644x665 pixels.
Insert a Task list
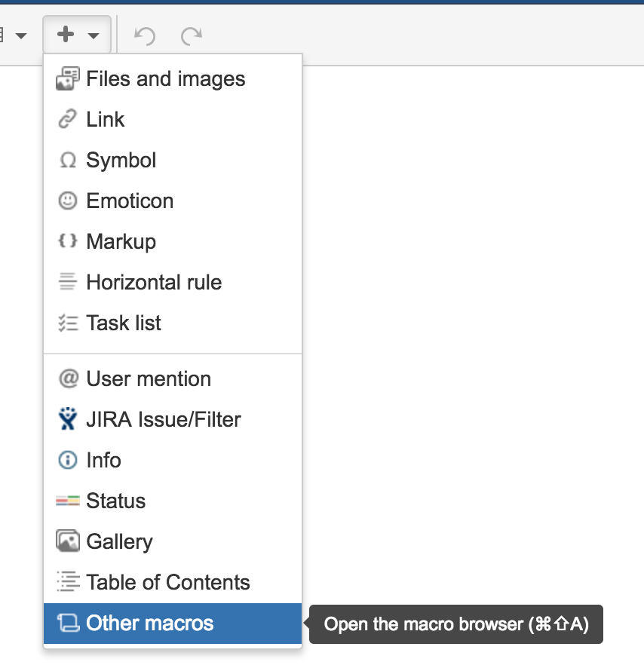point(173,323)
